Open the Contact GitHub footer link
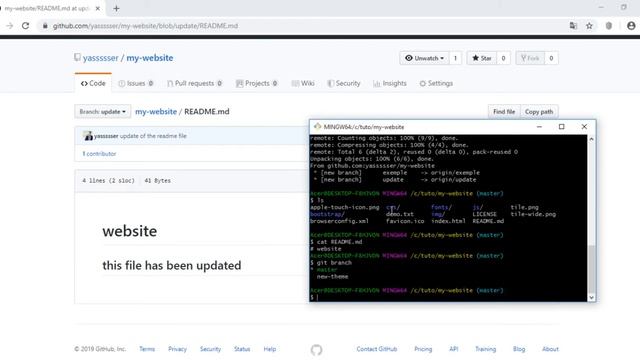This screenshot has width=640, height=360. [x=377, y=349]
